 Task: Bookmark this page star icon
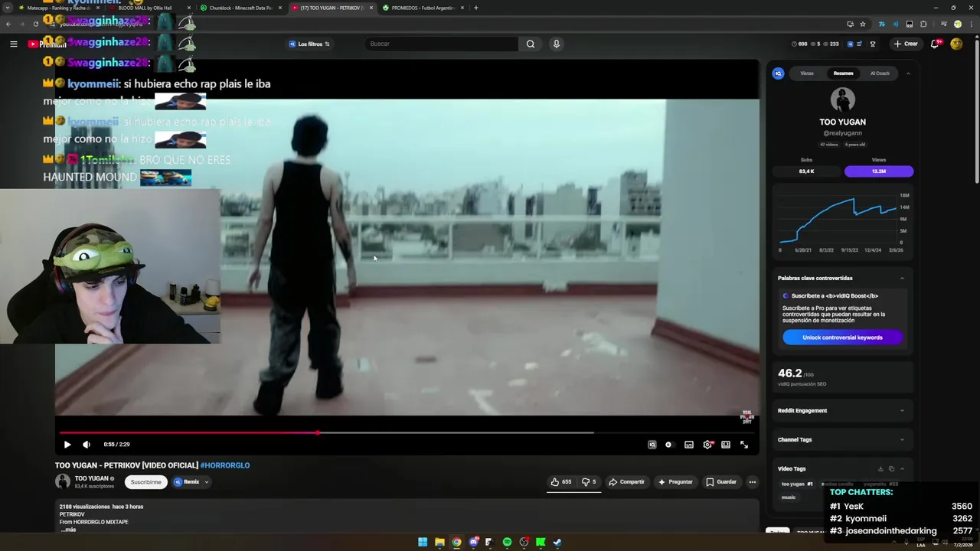tap(863, 24)
